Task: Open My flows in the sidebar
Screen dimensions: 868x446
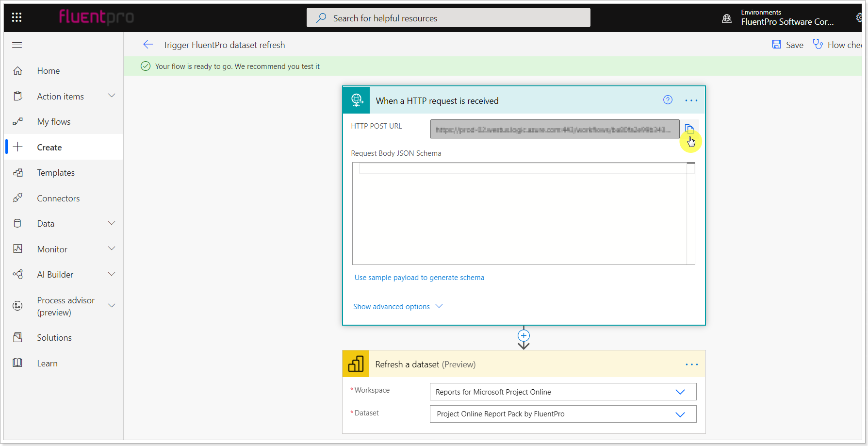Action: tap(54, 122)
